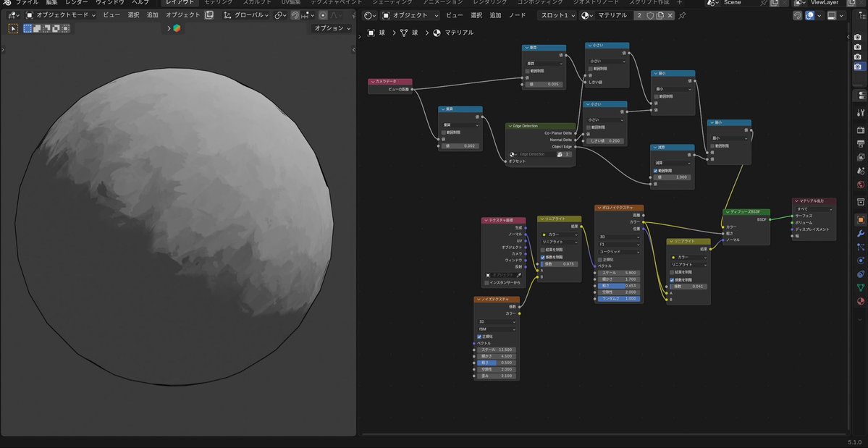Click the fake user shield icon for マテリアル
The height and width of the screenshot is (448, 868).
(x=650, y=15)
